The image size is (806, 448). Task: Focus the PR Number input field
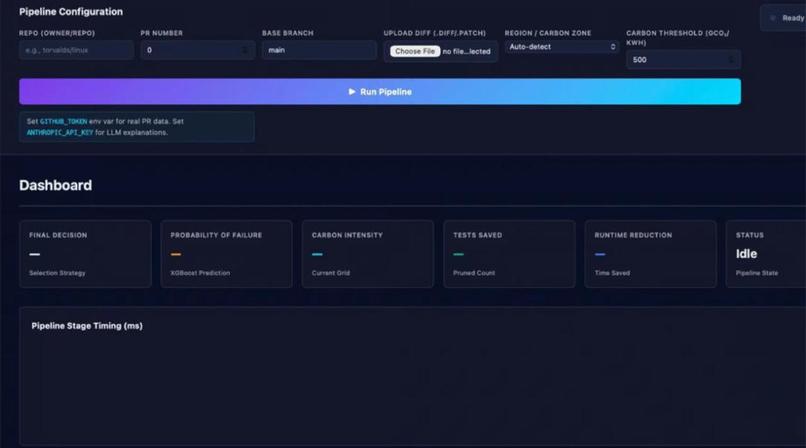click(197, 50)
